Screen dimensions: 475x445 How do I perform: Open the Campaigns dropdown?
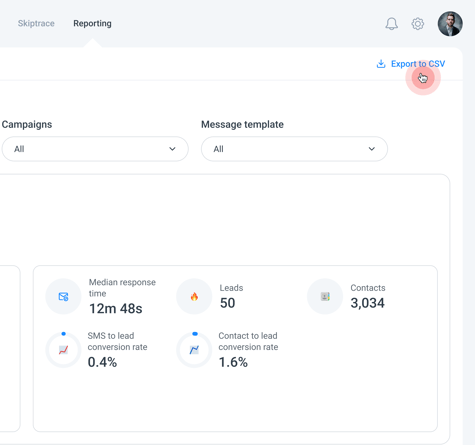(95, 149)
